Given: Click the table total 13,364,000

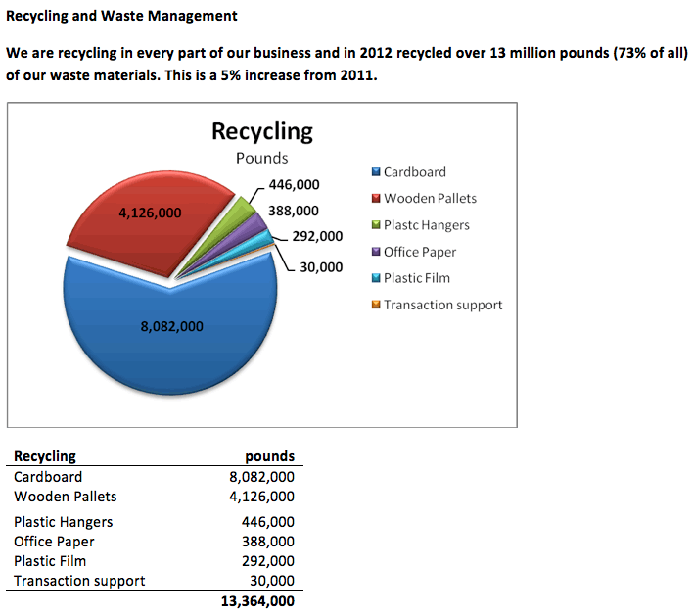Looking at the screenshot, I should pyautogui.click(x=257, y=601).
